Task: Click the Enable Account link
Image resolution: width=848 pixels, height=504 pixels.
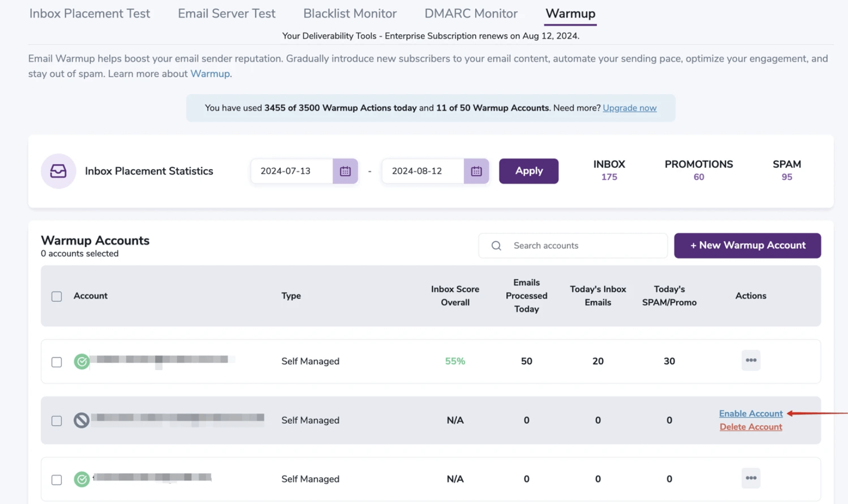Action: [x=751, y=413]
